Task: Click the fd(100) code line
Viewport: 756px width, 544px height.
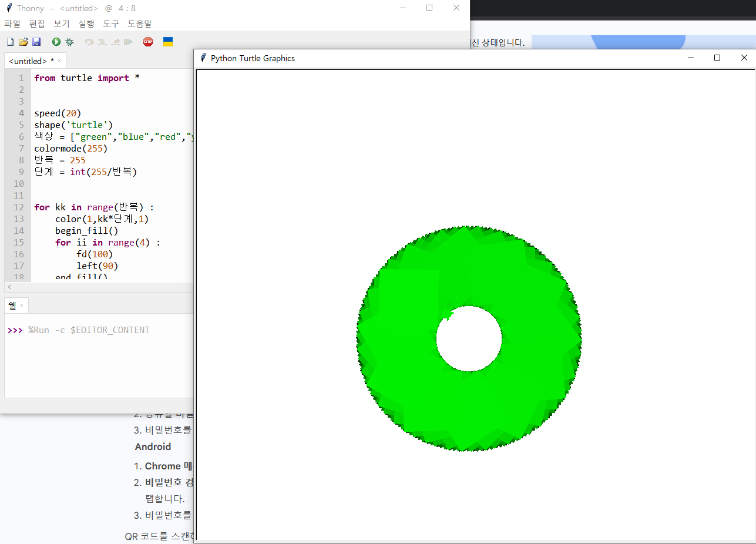Action: (95, 254)
